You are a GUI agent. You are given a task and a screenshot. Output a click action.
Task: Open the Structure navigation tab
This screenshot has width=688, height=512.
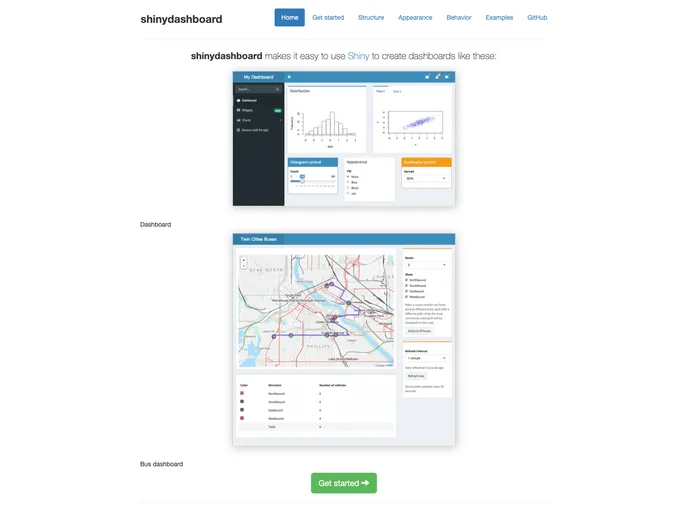[371, 18]
